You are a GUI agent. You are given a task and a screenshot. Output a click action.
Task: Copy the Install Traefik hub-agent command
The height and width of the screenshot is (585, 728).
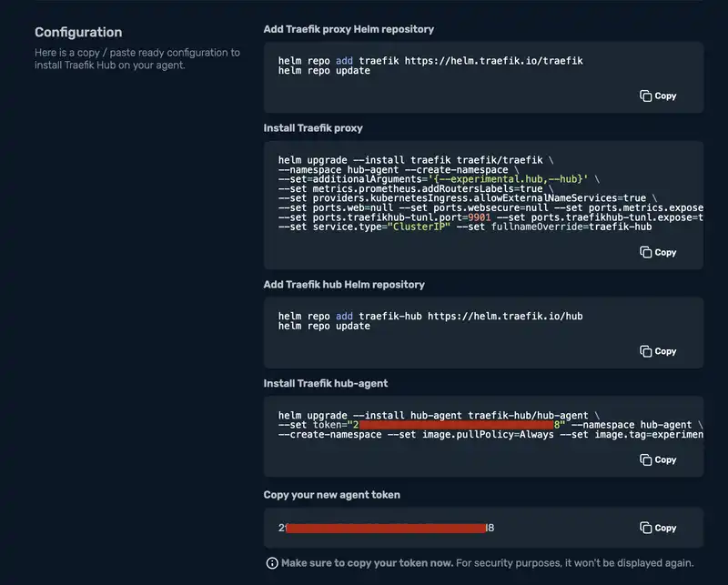click(x=657, y=459)
